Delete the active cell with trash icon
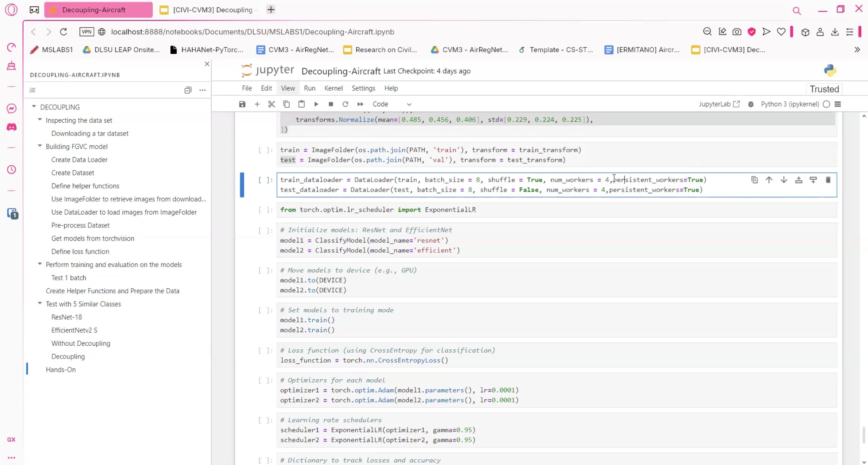The height and width of the screenshot is (465, 868). pyautogui.click(x=828, y=180)
